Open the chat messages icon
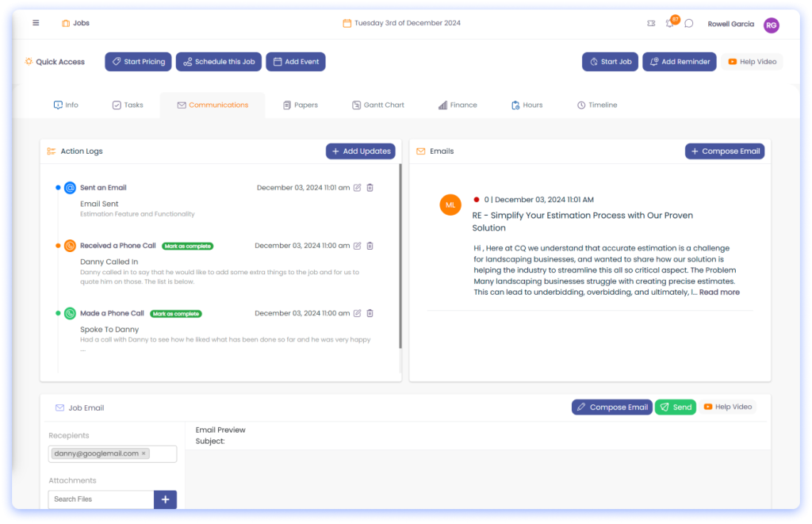The image size is (812, 524). [x=689, y=24]
